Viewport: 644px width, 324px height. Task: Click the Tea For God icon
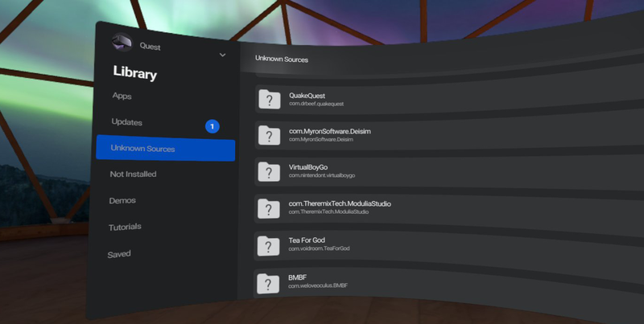[x=268, y=245]
